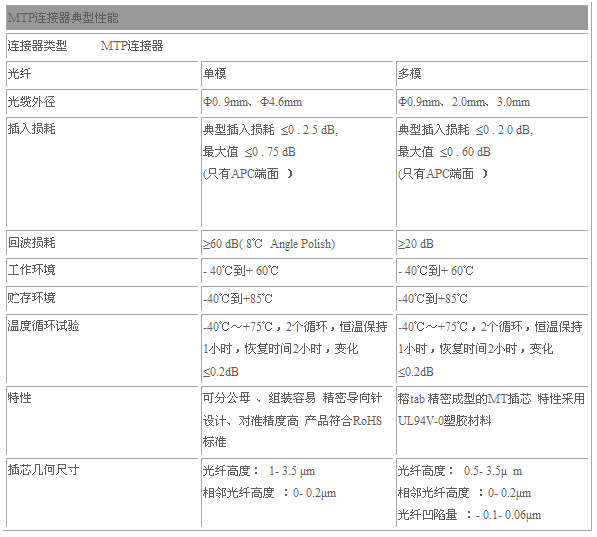
Task: Select the 光缆外径 row label
Action: tap(32, 101)
